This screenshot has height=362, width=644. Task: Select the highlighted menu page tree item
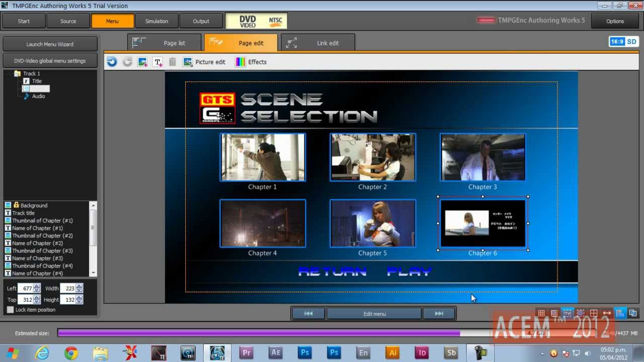(36, 88)
